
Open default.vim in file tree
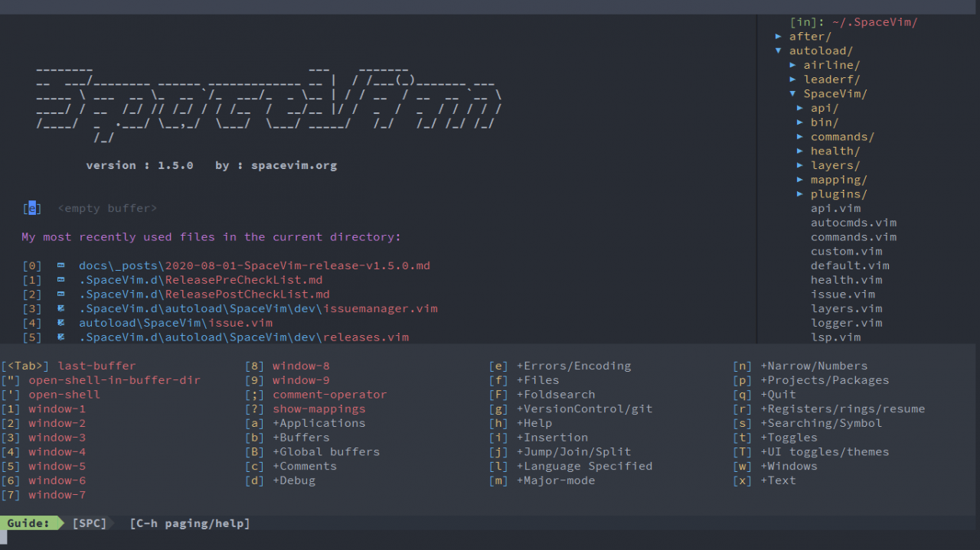click(x=850, y=265)
